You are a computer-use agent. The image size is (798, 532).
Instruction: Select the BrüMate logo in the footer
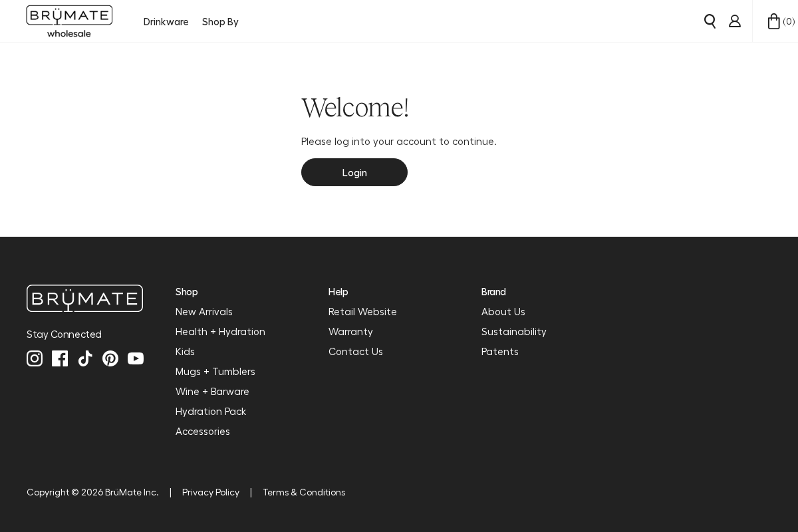pyautogui.click(x=84, y=298)
